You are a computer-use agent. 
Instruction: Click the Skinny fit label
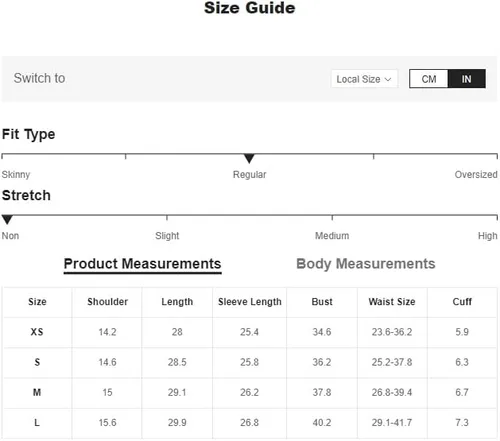coord(16,174)
